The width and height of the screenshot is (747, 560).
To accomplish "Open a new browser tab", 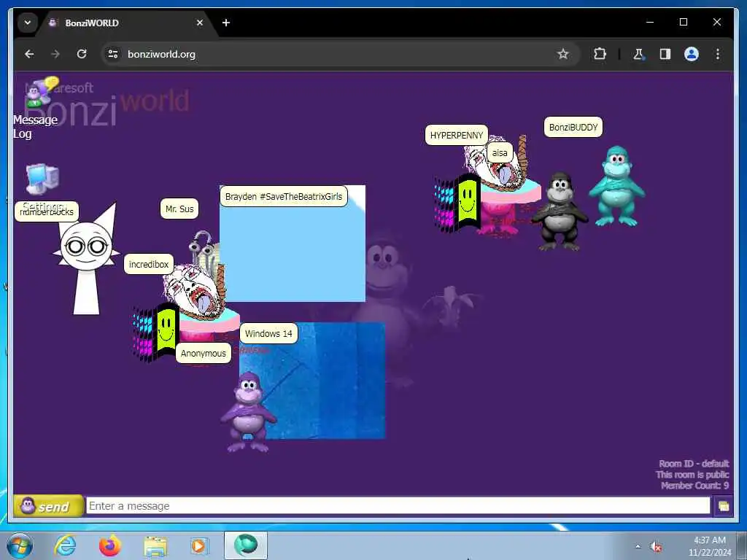I will tap(226, 23).
